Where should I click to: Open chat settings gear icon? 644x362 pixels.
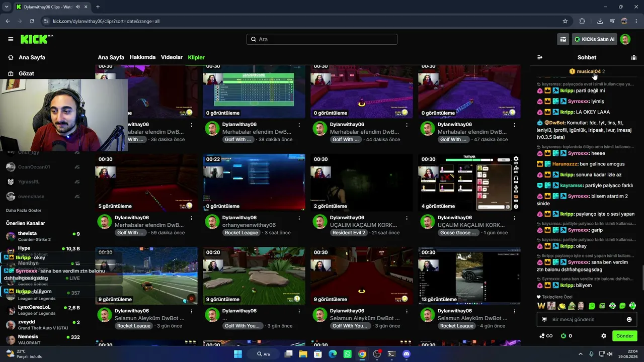(604, 336)
